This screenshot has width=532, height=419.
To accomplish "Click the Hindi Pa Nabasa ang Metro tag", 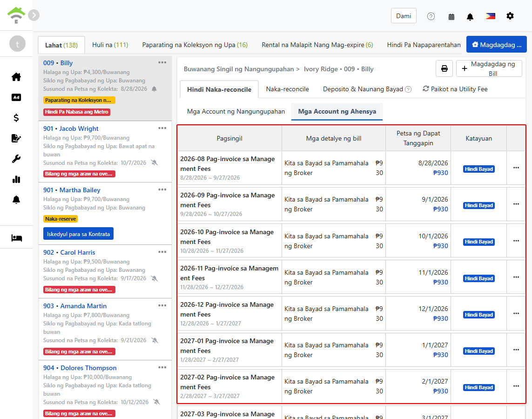I will tap(77, 112).
